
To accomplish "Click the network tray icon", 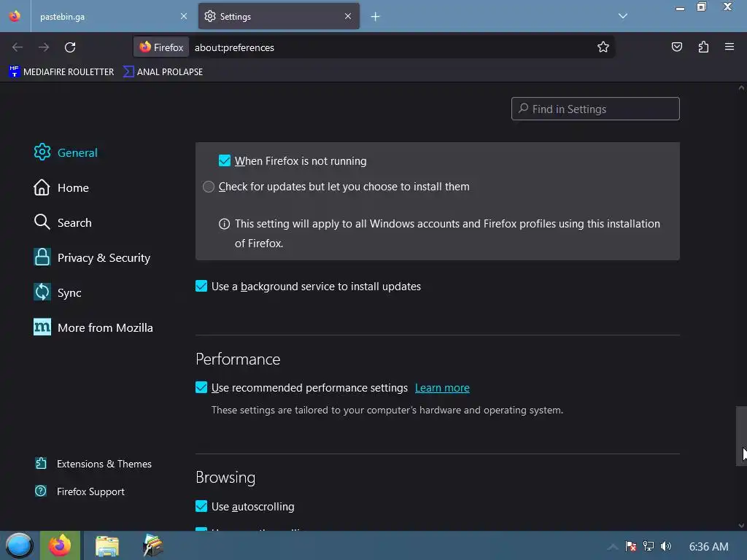I will tap(649, 546).
